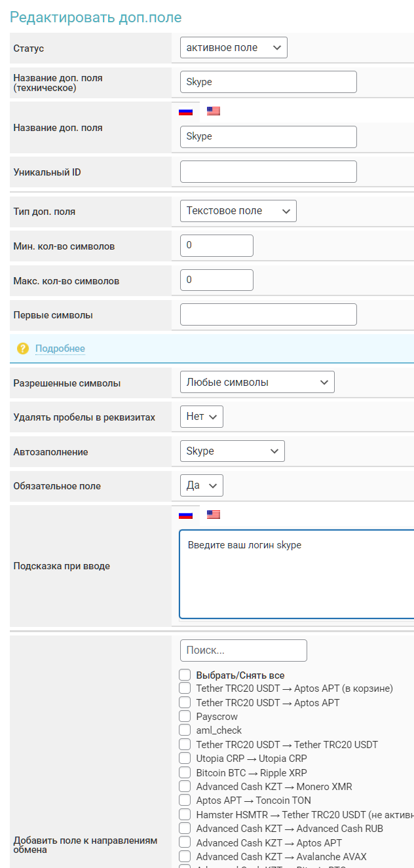The image size is (414, 868).
Task: Select the Russian flag above the input hint
Action: 186,515
